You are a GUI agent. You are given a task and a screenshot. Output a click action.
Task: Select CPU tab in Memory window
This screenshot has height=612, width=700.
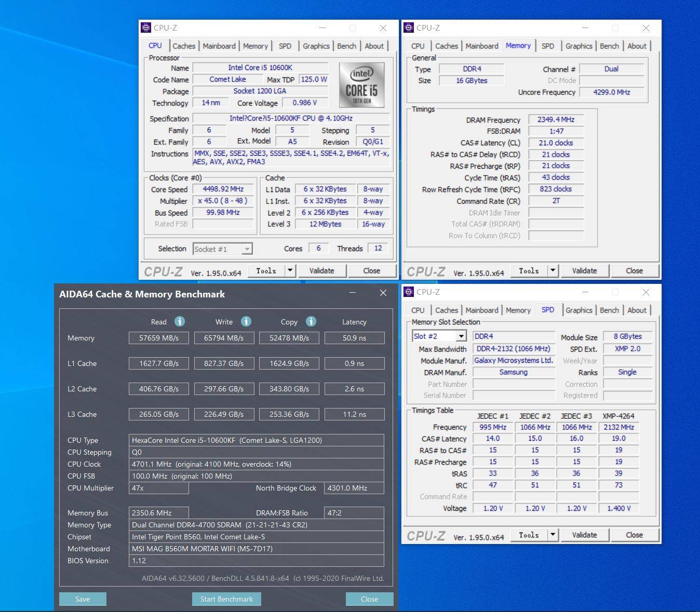point(418,46)
